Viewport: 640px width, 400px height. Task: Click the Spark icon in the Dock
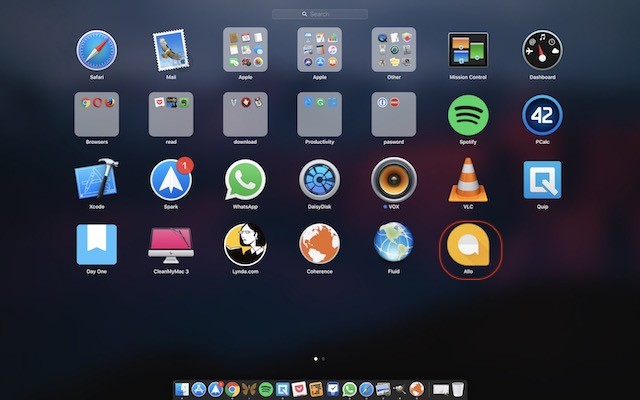(216, 389)
